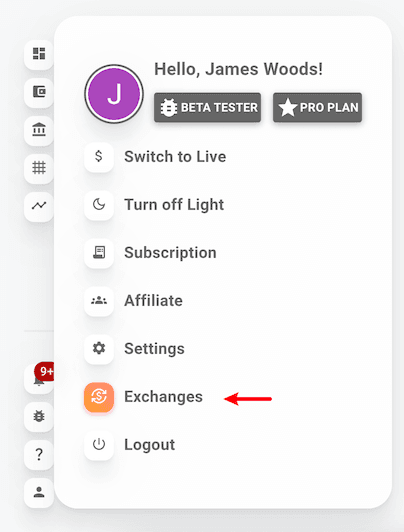Open the help question mark icon
404x532 pixels.
[x=39, y=454]
